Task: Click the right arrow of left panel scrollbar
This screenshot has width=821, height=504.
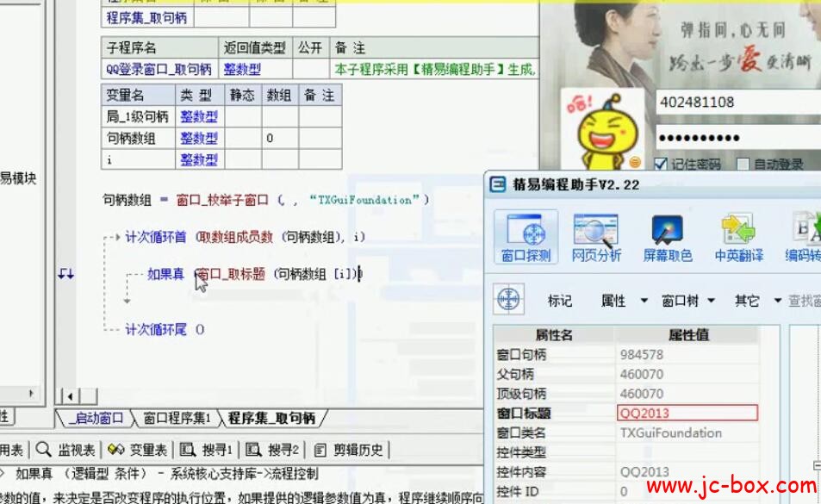Action: click(31, 393)
